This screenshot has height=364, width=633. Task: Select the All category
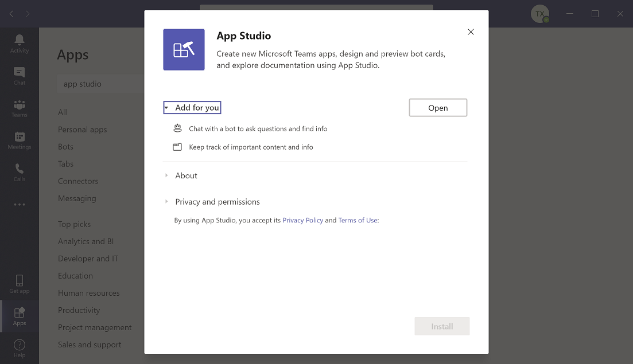pyautogui.click(x=63, y=112)
